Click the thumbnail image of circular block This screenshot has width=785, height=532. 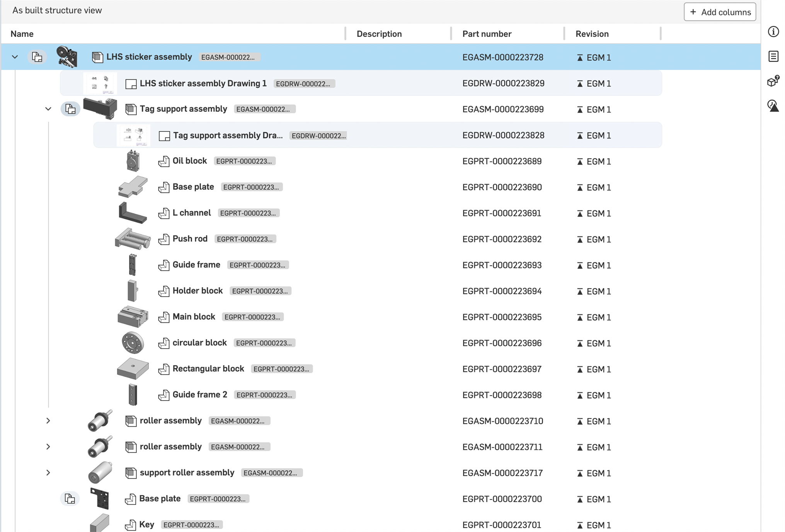132,343
